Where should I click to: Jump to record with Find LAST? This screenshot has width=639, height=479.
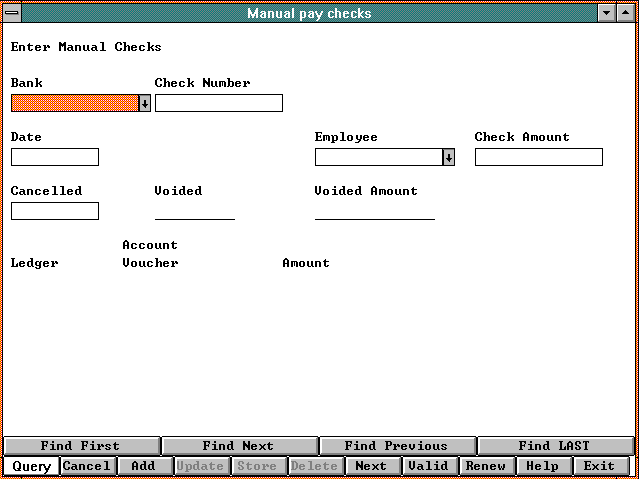click(554, 446)
